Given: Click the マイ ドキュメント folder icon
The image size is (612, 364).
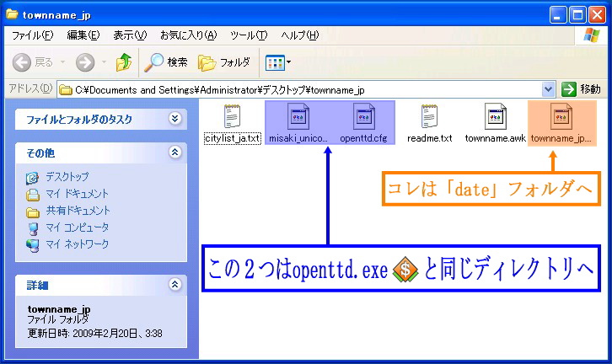Looking at the screenshot, I should [33, 195].
